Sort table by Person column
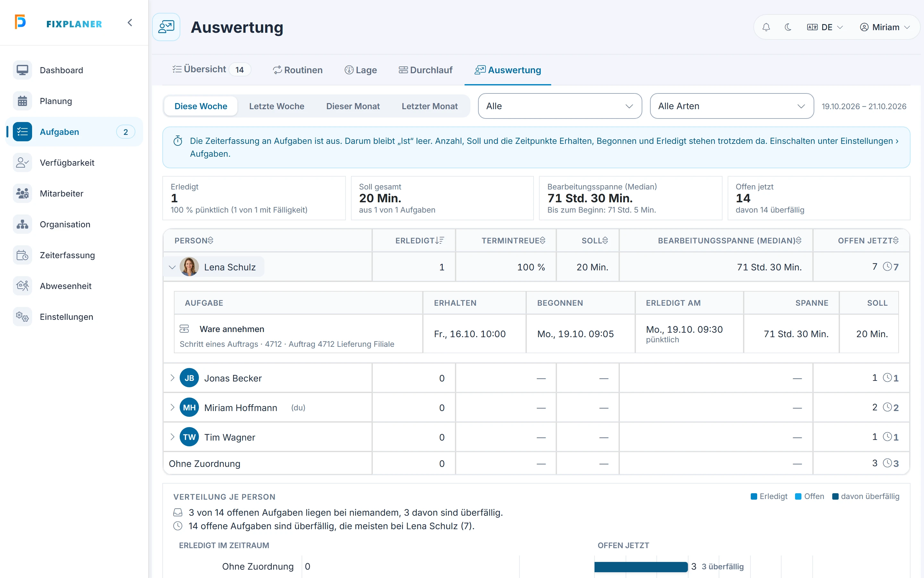Viewport: 924px width, 578px height. point(194,241)
